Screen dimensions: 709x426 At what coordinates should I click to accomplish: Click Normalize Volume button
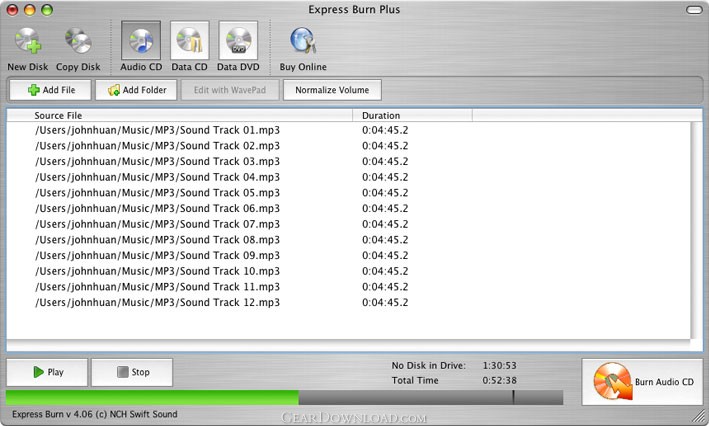pos(332,90)
